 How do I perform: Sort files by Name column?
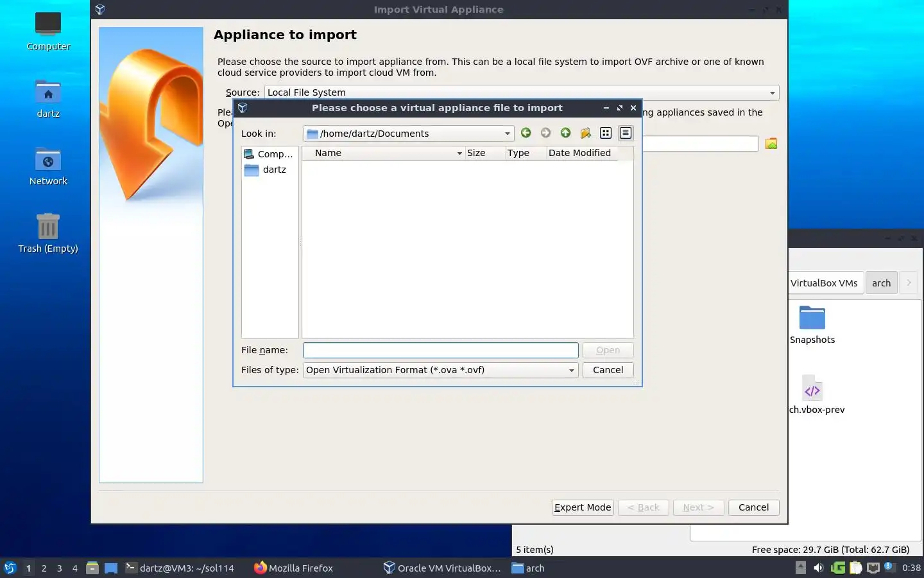click(x=383, y=153)
